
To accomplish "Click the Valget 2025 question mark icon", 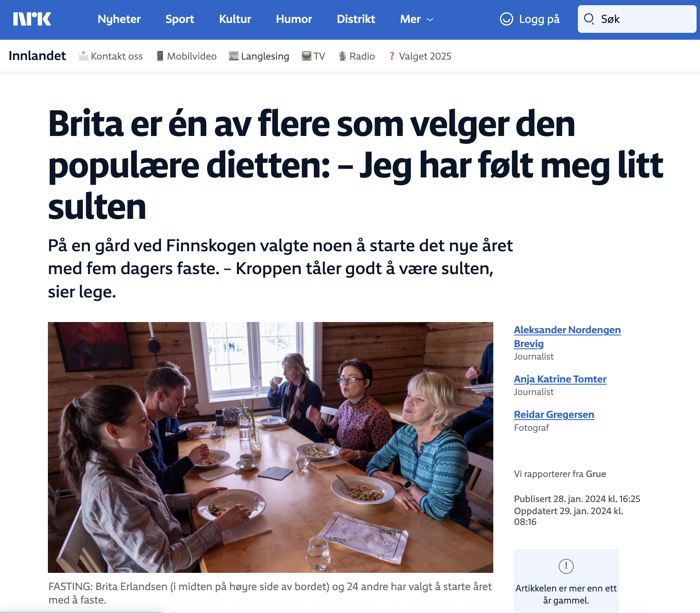I will (x=392, y=56).
